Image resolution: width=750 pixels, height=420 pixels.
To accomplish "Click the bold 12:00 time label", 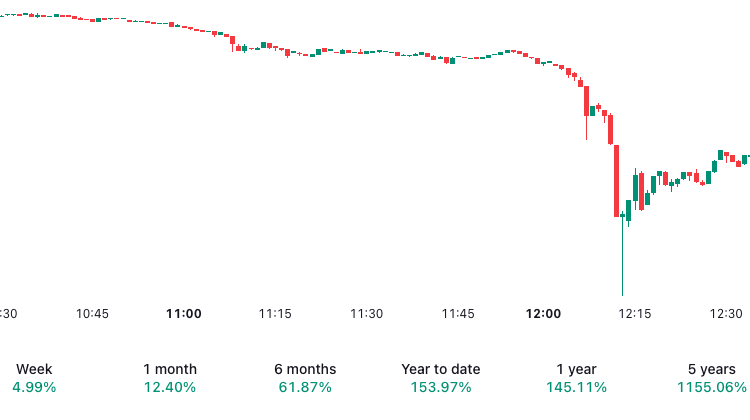I will click(x=543, y=313).
